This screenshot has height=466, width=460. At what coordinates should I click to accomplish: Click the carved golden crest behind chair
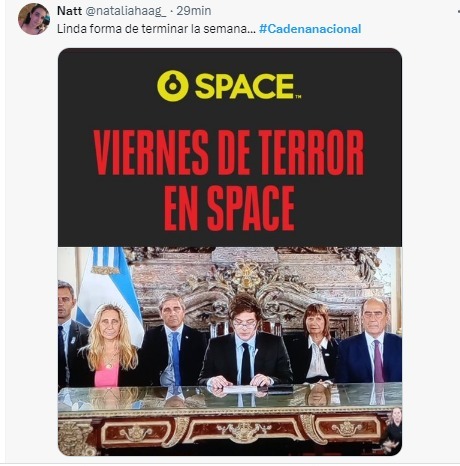coord(247,278)
